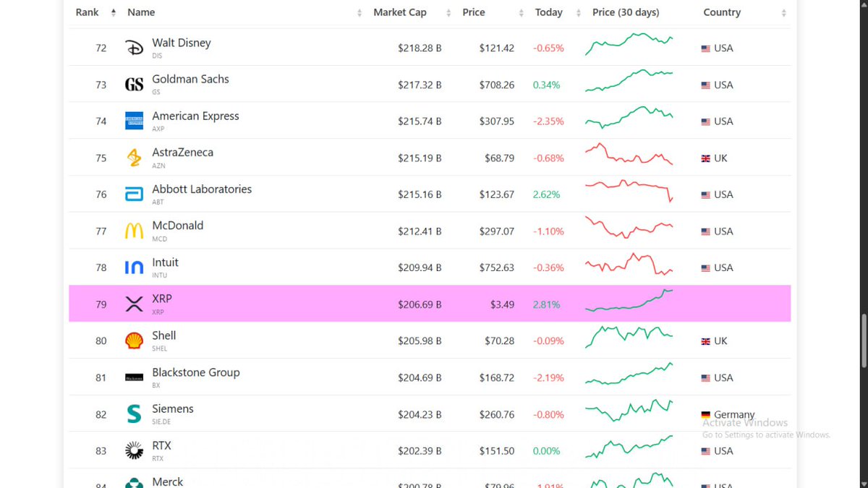Click Intuit price $752.63
868x488 pixels.
pos(497,267)
